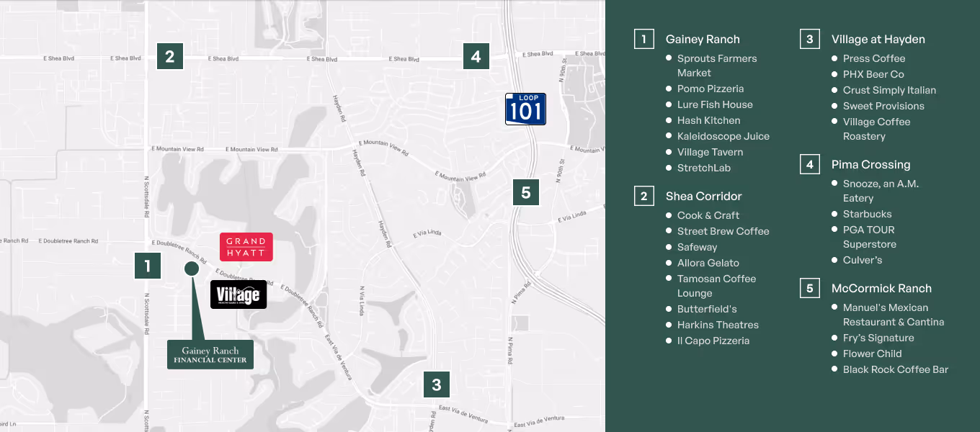Click the PGA TOUR Superstore entry
Viewport: 980px width, 432px height.
click(870, 237)
